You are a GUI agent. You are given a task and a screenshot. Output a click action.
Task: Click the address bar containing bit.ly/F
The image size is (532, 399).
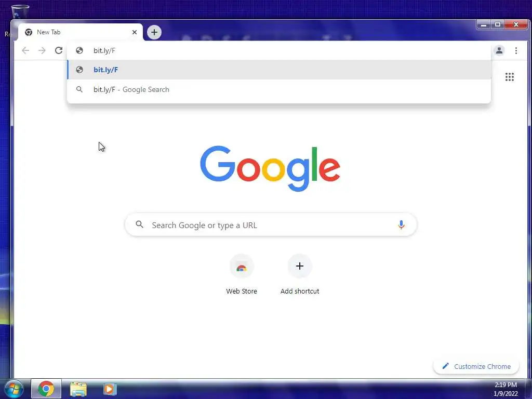[279, 50]
